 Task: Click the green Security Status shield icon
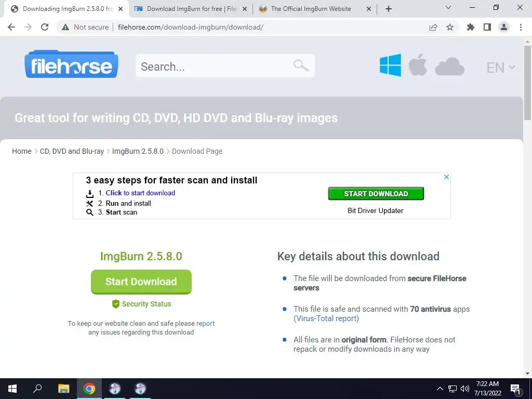pyautogui.click(x=116, y=304)
